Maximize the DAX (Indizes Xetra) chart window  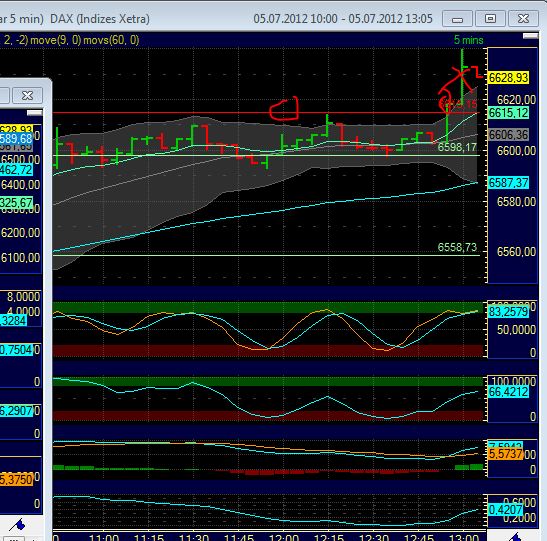490,18
